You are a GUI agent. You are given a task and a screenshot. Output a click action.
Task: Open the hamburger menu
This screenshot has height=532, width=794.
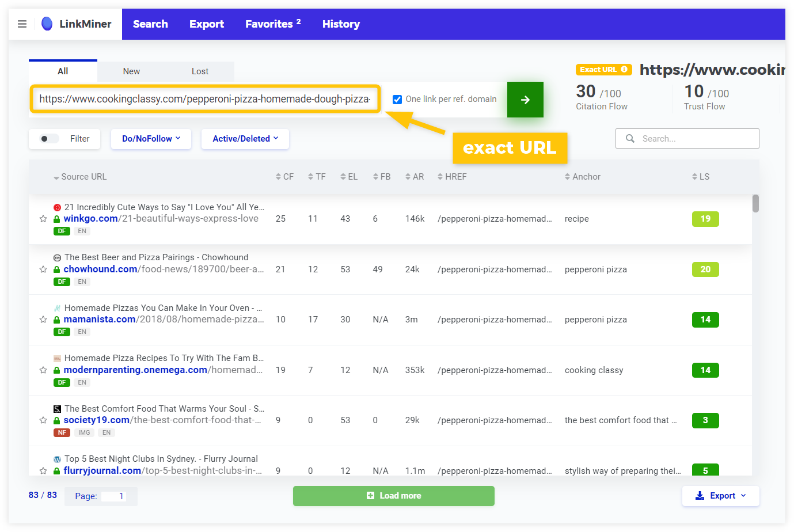tap(22, 24)
